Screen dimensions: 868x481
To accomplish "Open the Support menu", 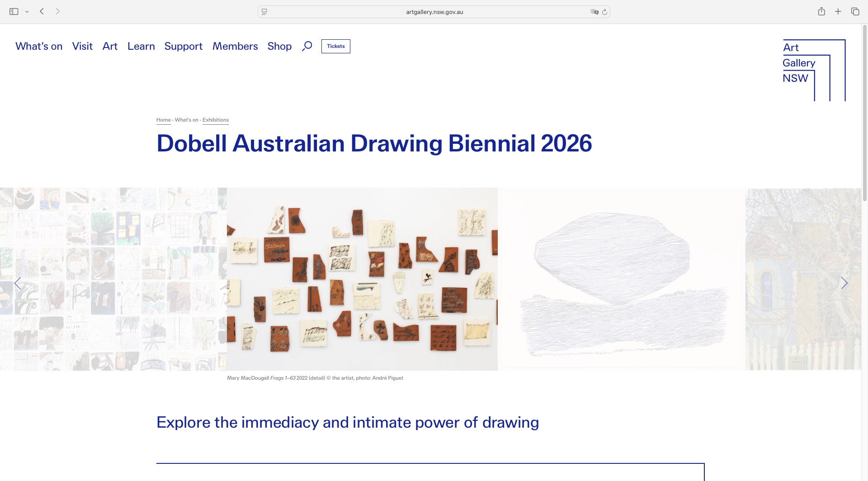I will [183, 47].
